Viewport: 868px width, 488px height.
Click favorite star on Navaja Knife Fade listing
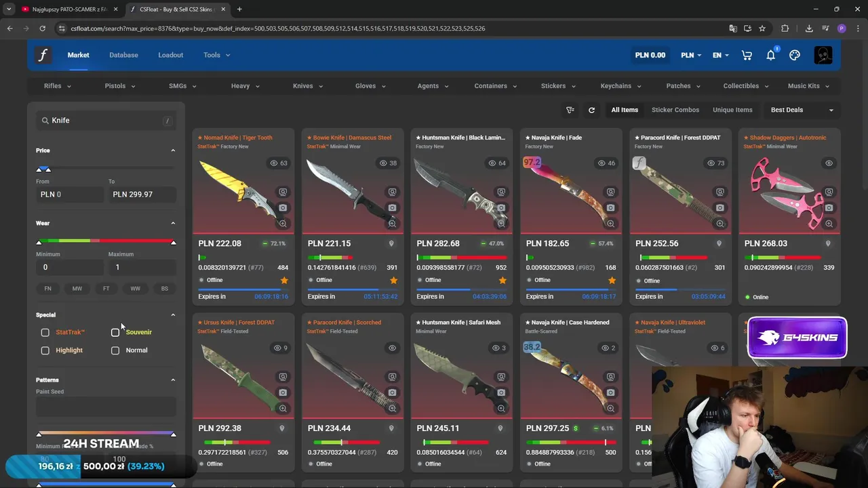pos(612,280)
